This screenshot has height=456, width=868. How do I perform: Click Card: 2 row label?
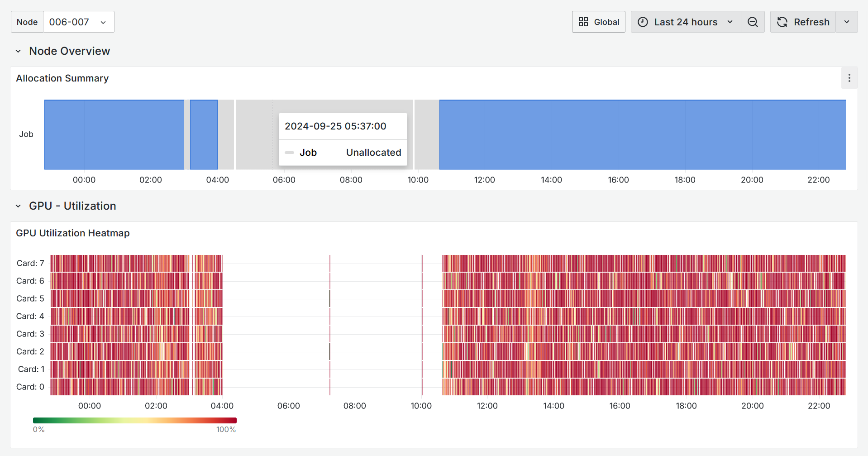(x=30, y=351)
